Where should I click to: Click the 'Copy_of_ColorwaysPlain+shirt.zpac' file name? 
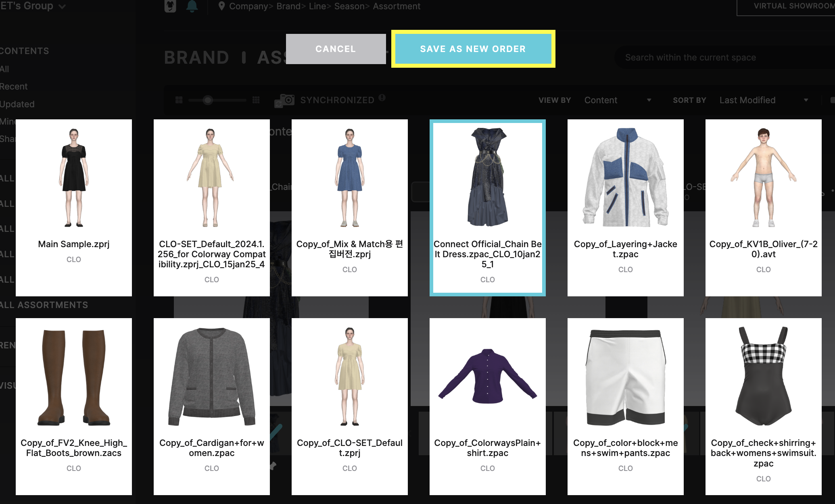[488, 448]
